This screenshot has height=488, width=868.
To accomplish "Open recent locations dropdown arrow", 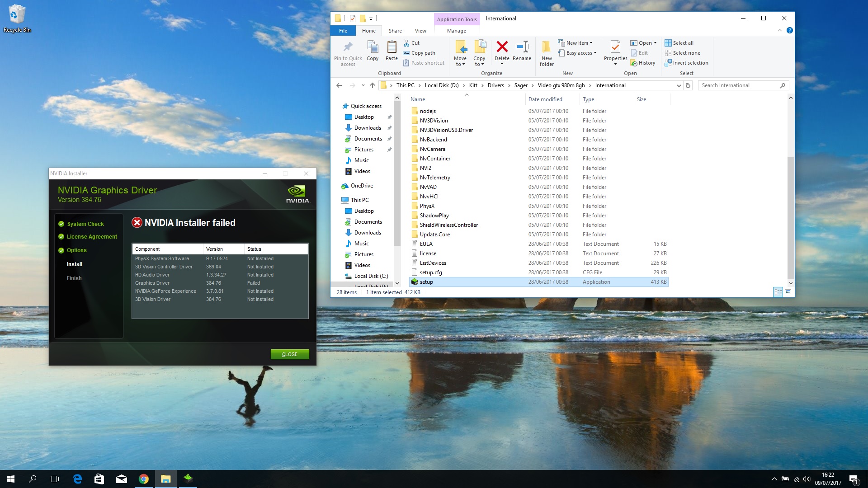I will (x=363, y=85).
